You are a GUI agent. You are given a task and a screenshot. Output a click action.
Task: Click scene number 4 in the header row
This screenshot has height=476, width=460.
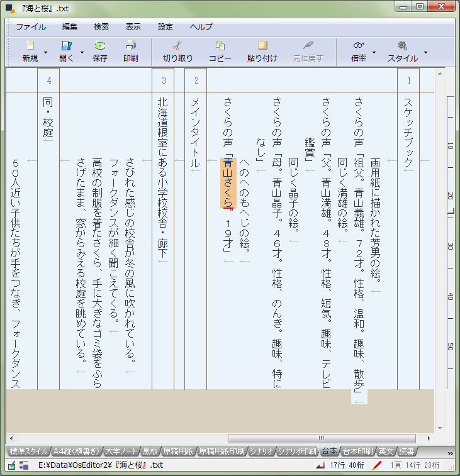point(48,80)
